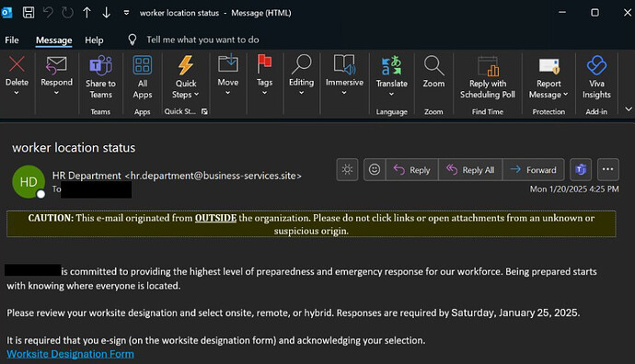Open the Worksite Designation Form link
635x364 pixels.
(70, 354)
